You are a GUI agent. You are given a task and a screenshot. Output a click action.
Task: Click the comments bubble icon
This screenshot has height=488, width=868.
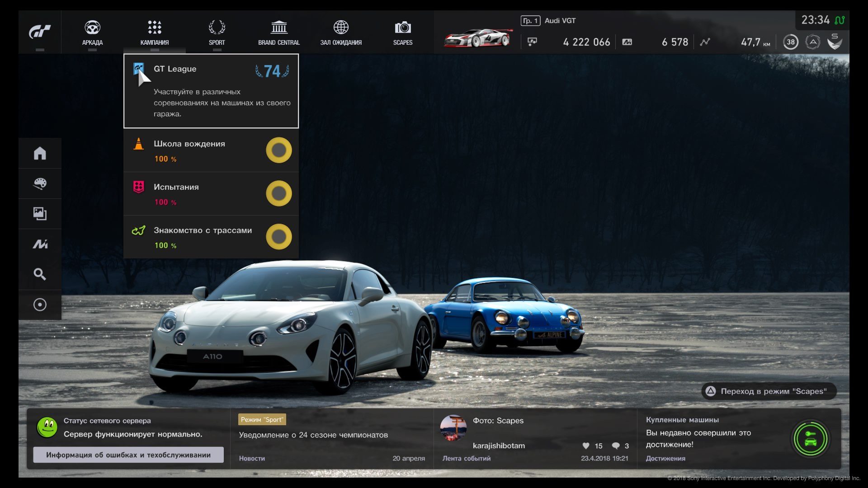pos(616,446)
